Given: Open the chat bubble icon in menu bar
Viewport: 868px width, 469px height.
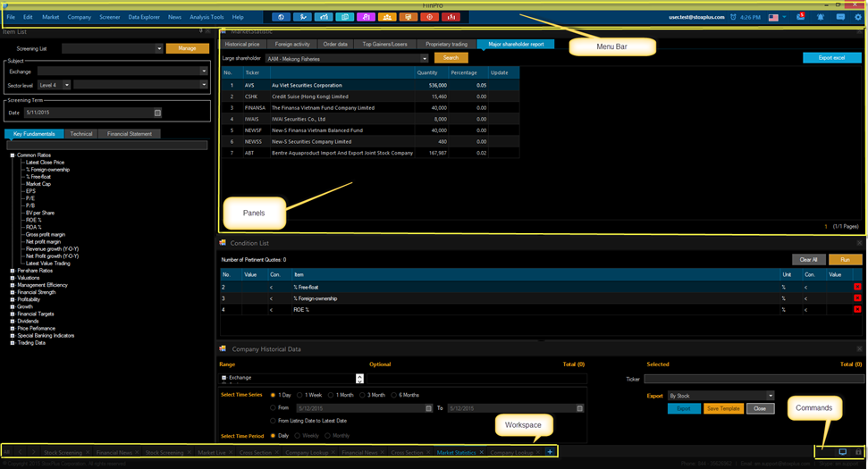Looking at the screenshot, I should tap(840, 17).
